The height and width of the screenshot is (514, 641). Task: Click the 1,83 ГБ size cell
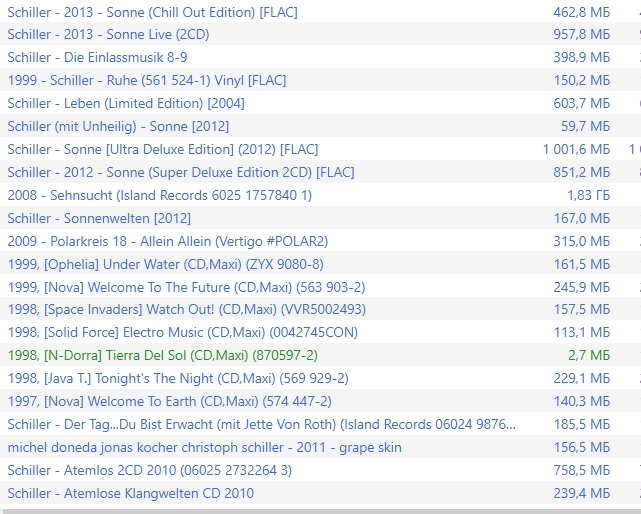pos(589,195)
